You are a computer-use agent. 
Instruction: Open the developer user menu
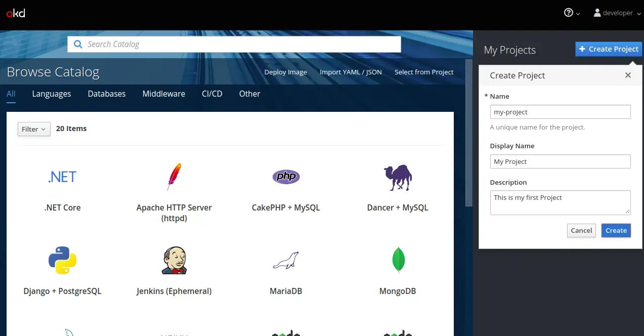tap(617, 13)
